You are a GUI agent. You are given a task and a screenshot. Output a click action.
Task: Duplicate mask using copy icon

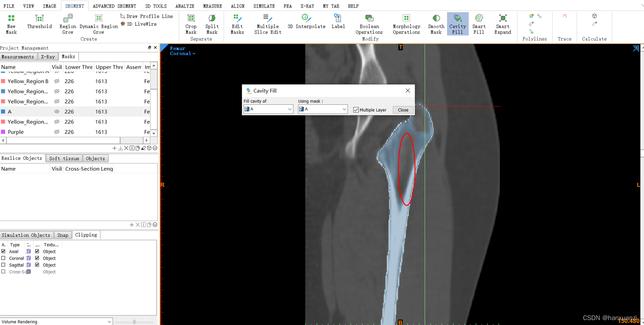click(x=138, y=148)
